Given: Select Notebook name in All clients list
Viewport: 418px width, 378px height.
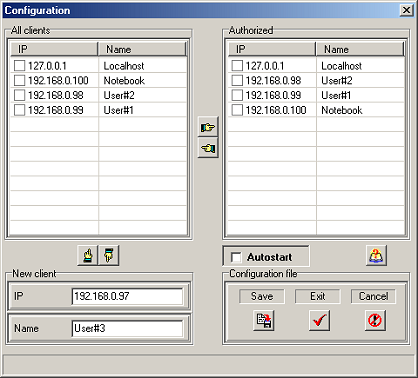Looking at the screenshot, I should point(124,81).
